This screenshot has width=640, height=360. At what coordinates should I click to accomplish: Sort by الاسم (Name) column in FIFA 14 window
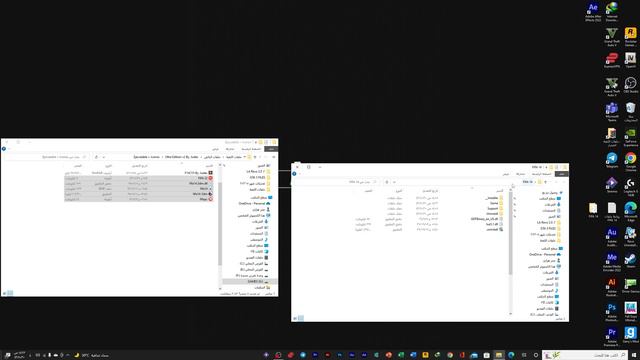pyautogui.click(x=500, y=191)
